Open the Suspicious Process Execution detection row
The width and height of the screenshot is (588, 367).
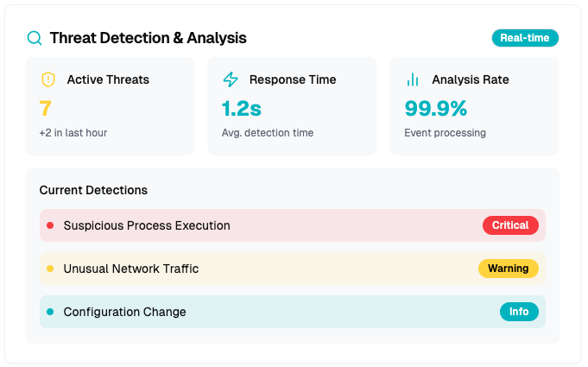click(x=259, y=225)
